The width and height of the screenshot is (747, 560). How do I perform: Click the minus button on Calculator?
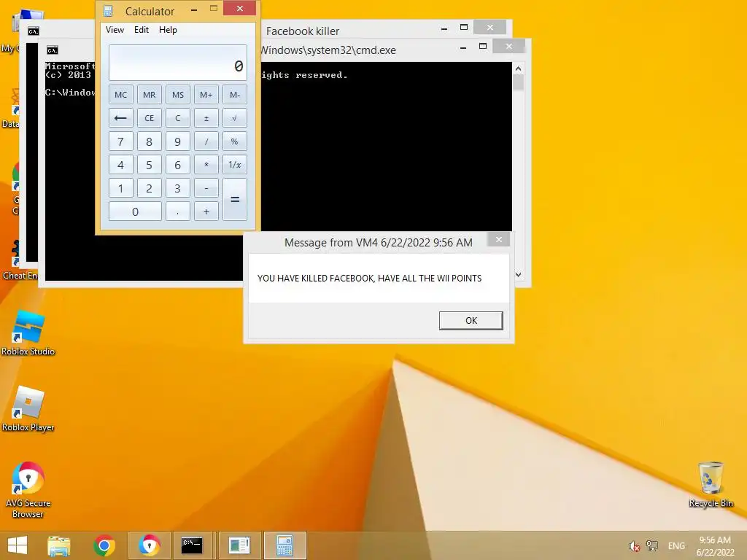[206, 188]
